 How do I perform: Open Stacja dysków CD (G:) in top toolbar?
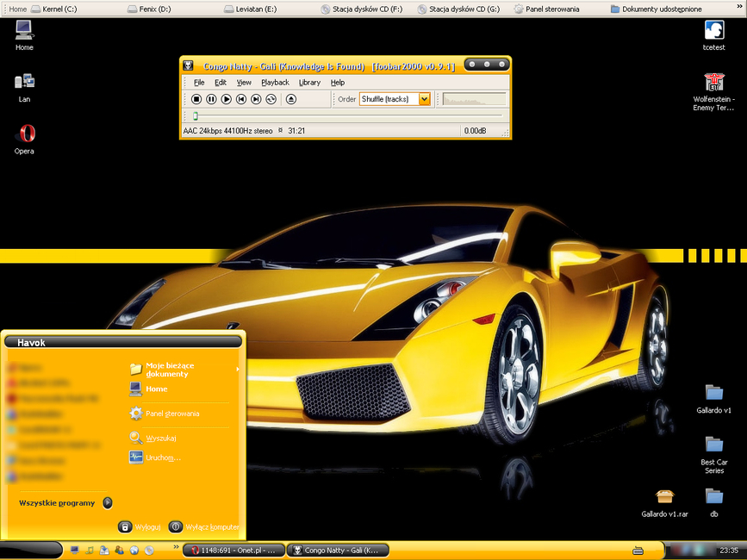point(458,9)
